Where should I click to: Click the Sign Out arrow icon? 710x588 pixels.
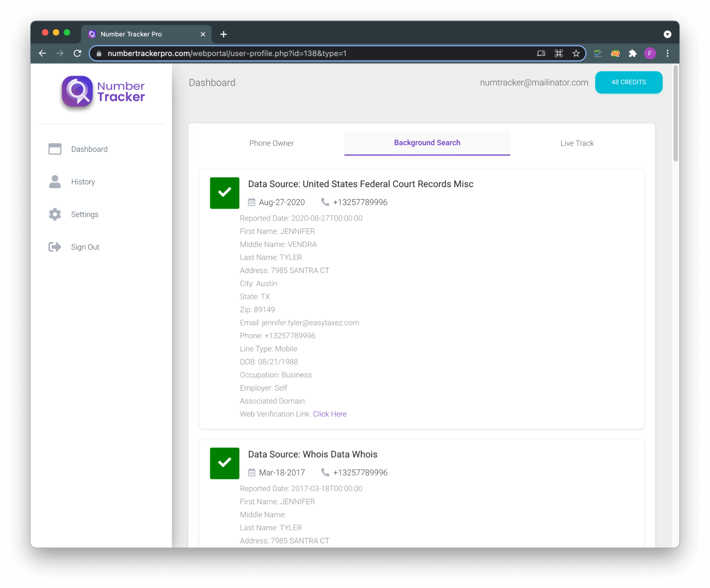(55, 247)
